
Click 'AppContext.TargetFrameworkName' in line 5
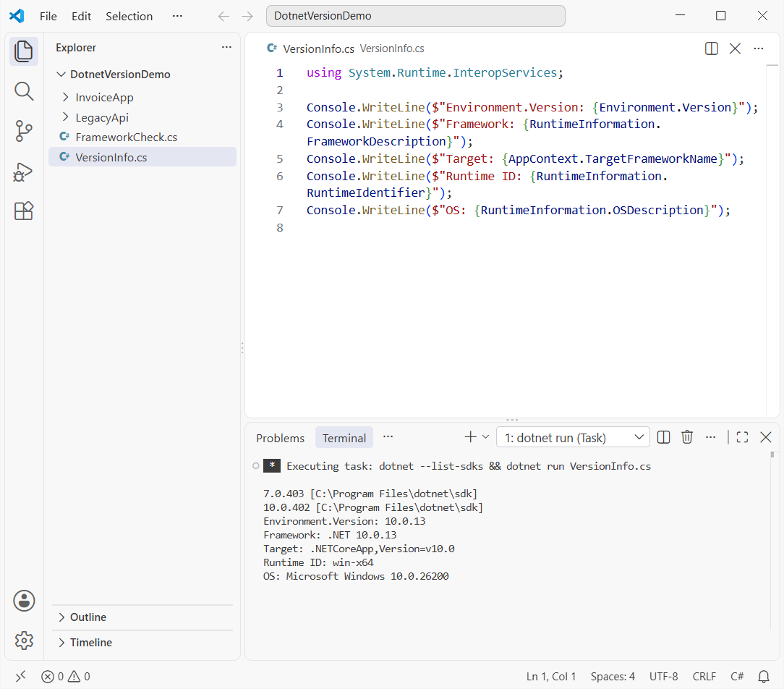[613, 158]
